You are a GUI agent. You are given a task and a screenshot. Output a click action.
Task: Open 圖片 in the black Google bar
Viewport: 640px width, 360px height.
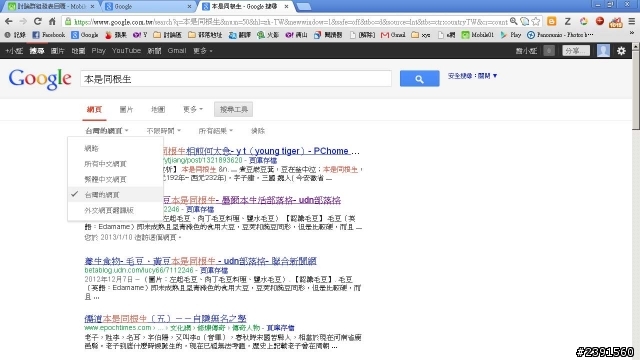click(x=58, y=51)
